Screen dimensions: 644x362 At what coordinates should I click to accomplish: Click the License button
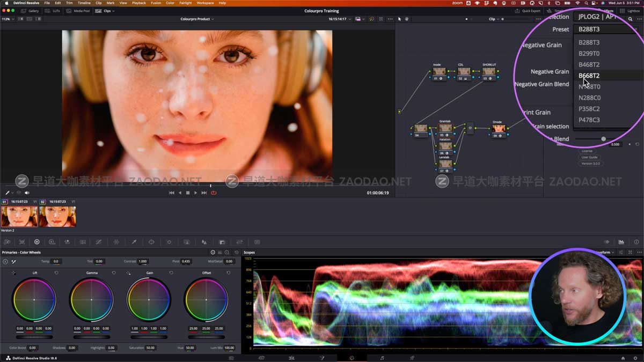(587, 151)
